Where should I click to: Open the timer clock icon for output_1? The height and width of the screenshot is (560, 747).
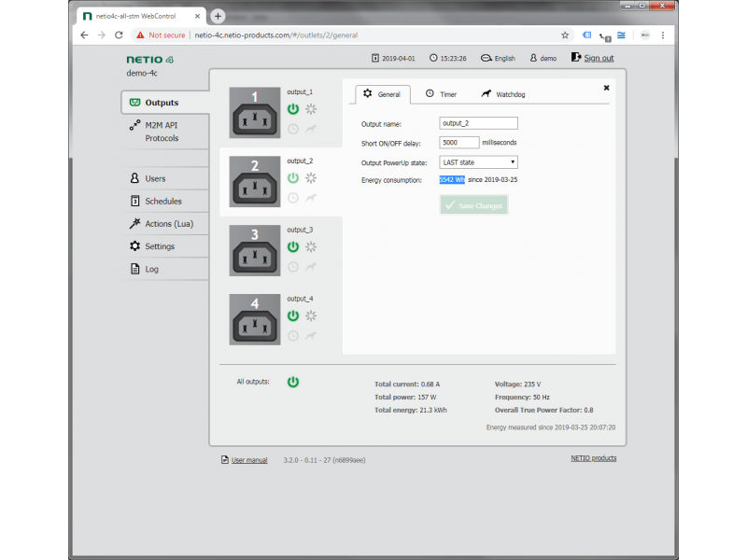click(x=293, y=129)
